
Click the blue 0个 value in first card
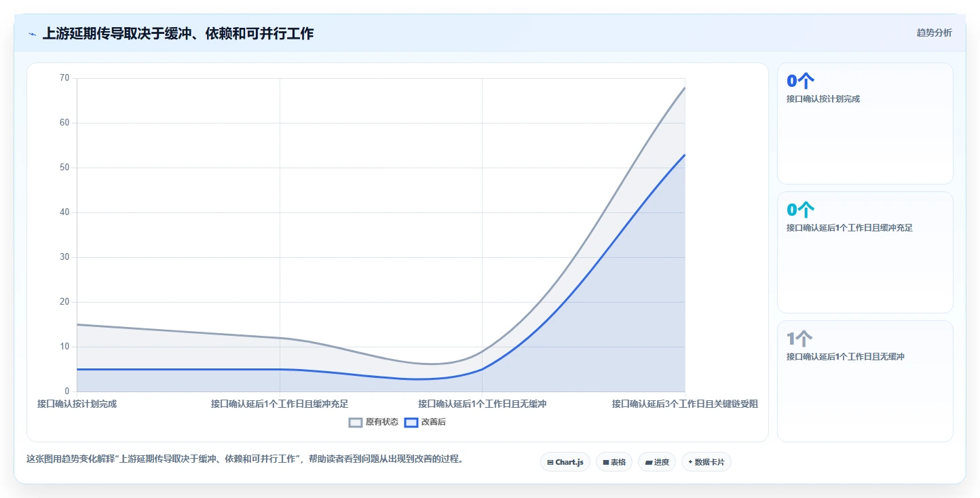pyautogui.click(x=799, y=81)
